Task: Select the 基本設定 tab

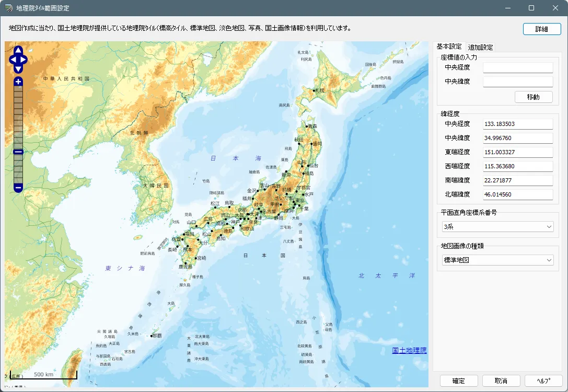Action: coord(449,47)
